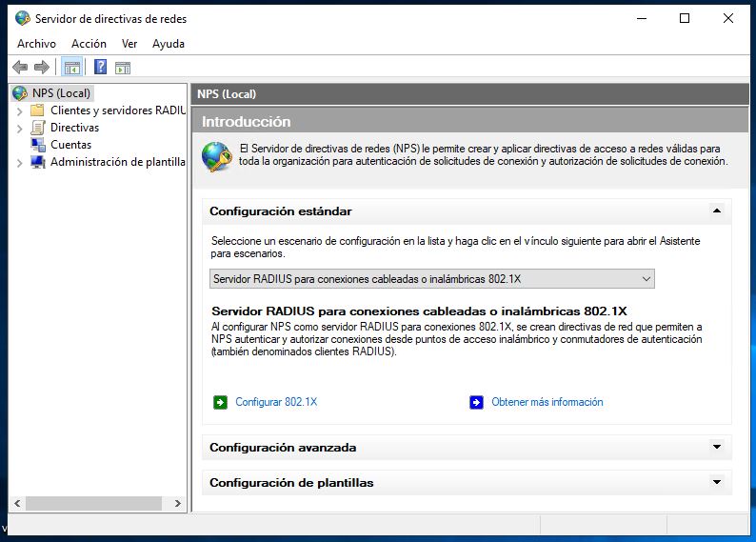Collapse the Configuración estándar section
The height and width of the screenshot is (542, 756).
point(717,211)
